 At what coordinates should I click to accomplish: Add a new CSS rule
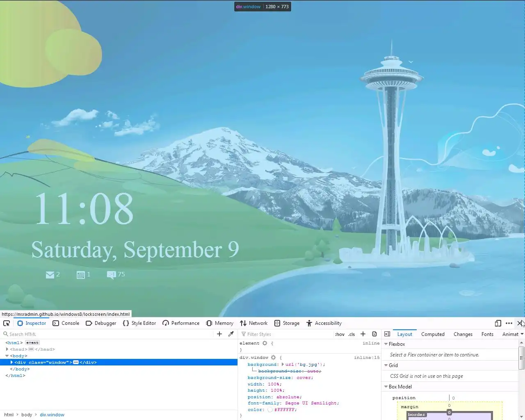(363, 334)
